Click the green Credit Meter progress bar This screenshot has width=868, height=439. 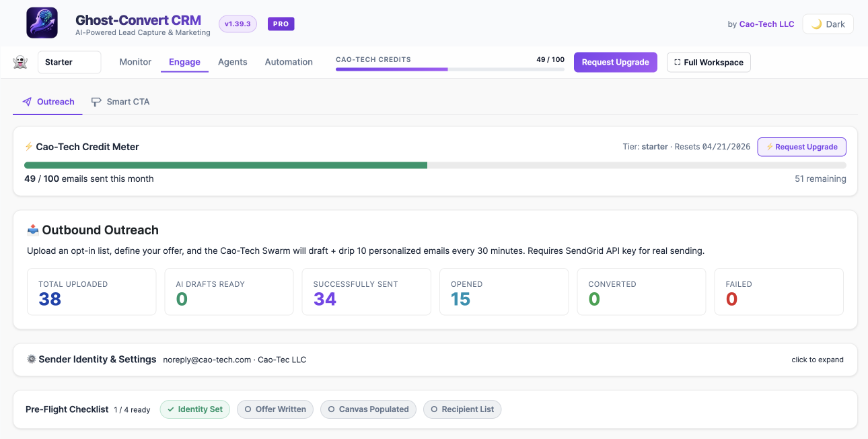pyautogui.click(x=225, y=165)
